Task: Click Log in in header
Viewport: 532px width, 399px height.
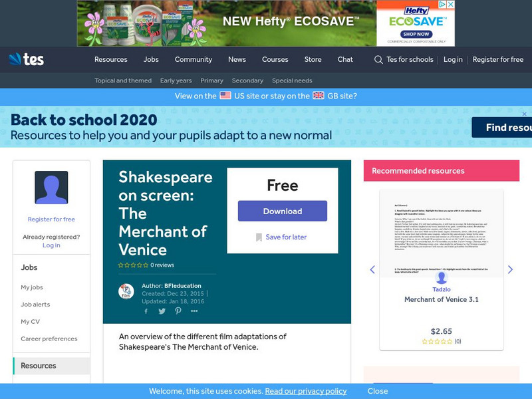Action: 453,59
